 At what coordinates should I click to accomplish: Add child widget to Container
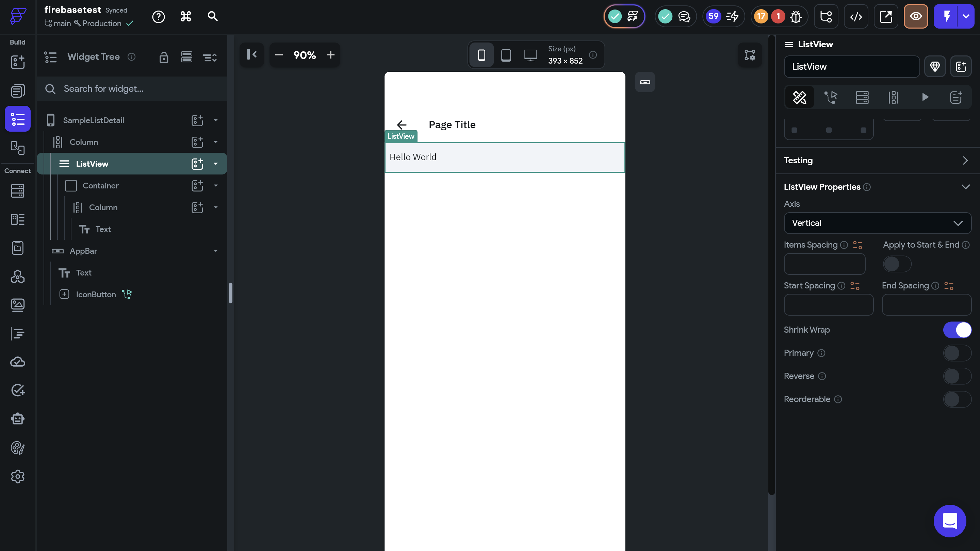coord(197,186)
